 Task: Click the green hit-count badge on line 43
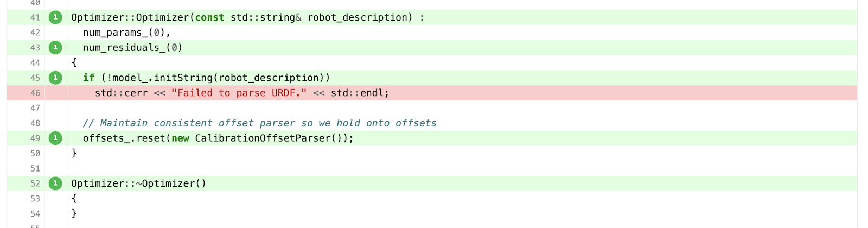55,48
